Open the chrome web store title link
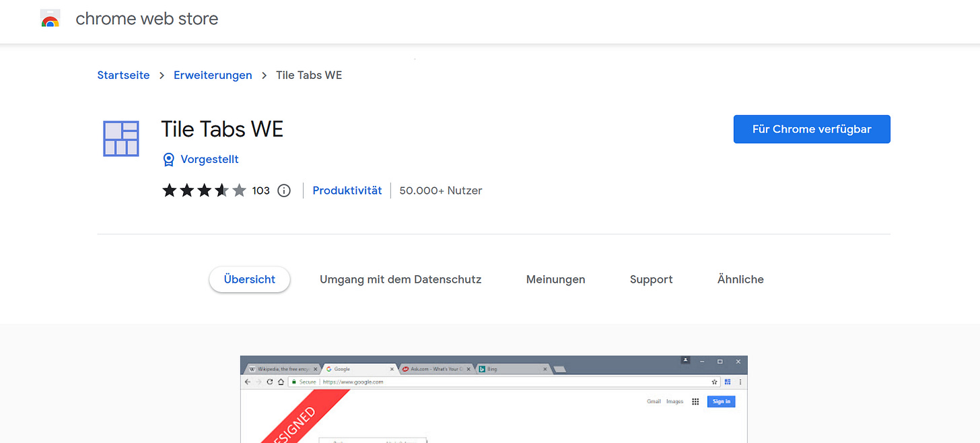980x443 pixels. click(147, 19)
